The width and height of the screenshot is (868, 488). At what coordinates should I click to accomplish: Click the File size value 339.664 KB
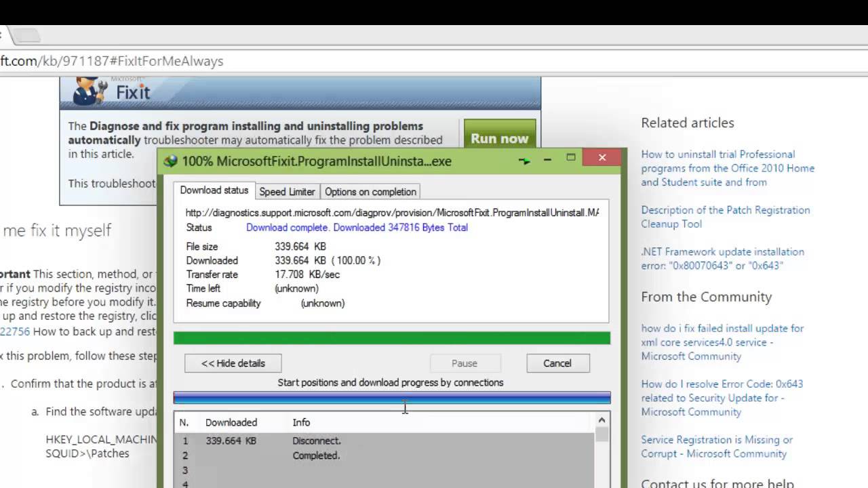click(300, 247)
